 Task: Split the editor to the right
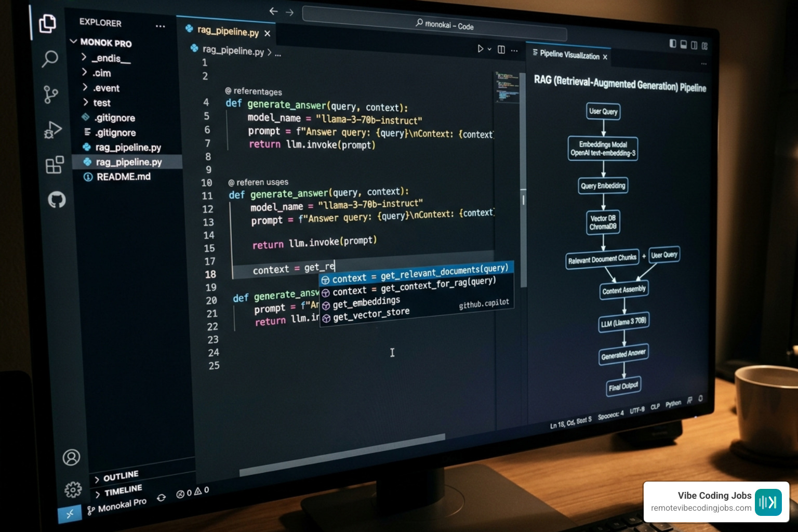[x=501, y=49]
